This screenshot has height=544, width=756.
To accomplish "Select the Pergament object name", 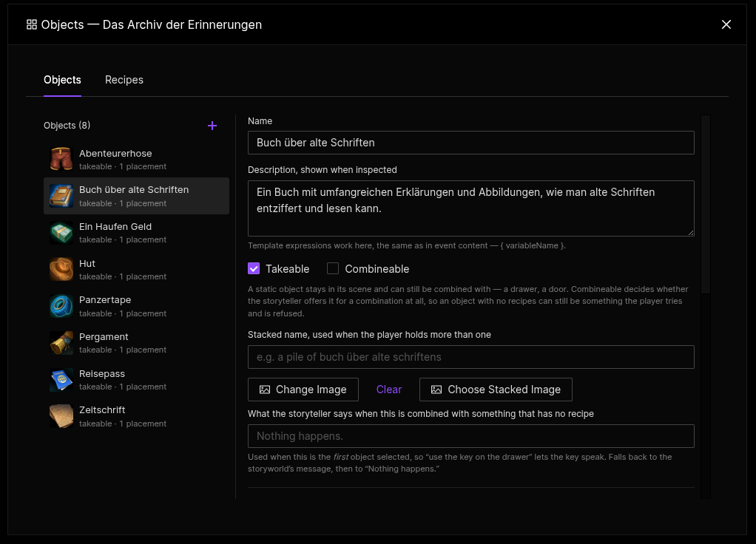I will point(104,337).
